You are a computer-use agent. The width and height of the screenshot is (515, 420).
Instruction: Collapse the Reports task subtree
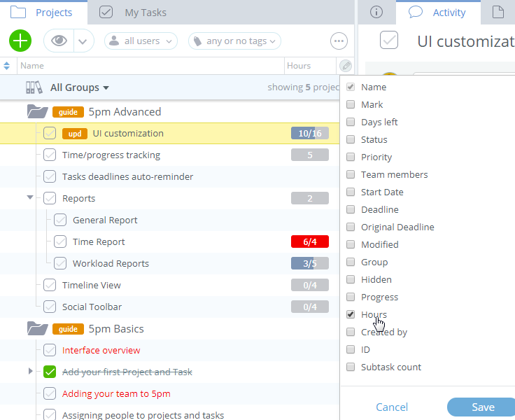[30, 198]
